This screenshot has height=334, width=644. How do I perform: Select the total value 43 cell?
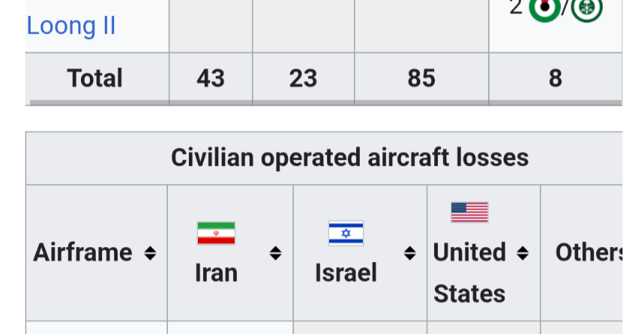click(211, 78)
